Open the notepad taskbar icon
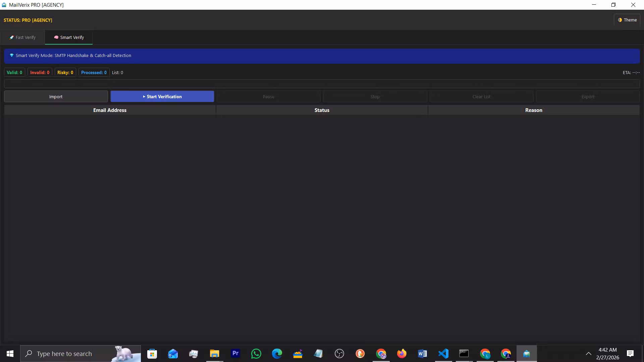Image resolution: width=644 pixels, height=362 pixels. pos(319,354)
